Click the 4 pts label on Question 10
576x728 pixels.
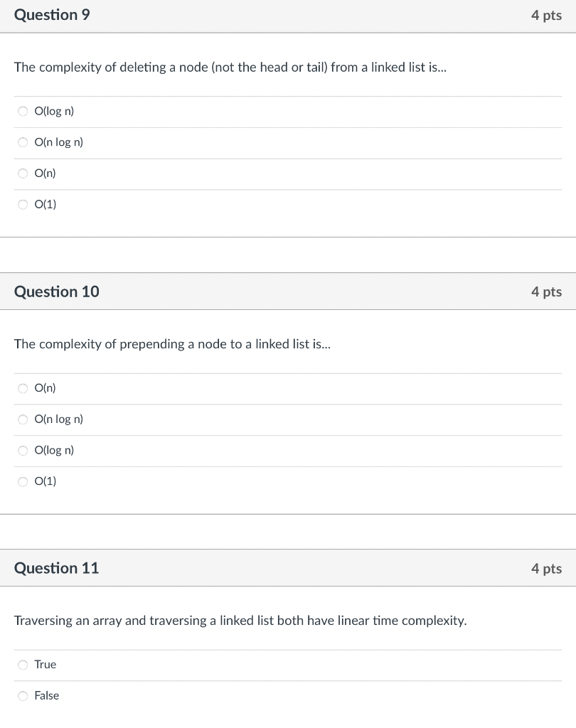point(546,291)
